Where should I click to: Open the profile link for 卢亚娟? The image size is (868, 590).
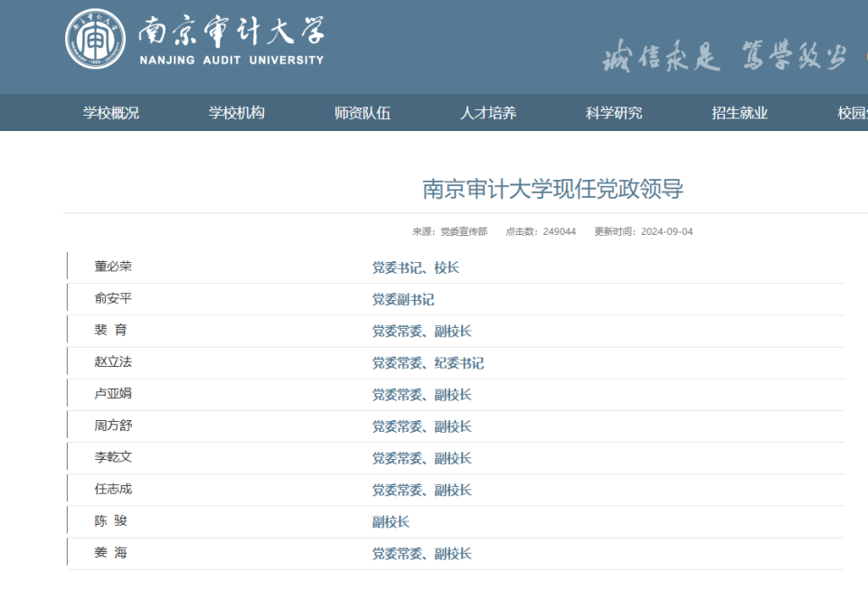tap(113, 394)
